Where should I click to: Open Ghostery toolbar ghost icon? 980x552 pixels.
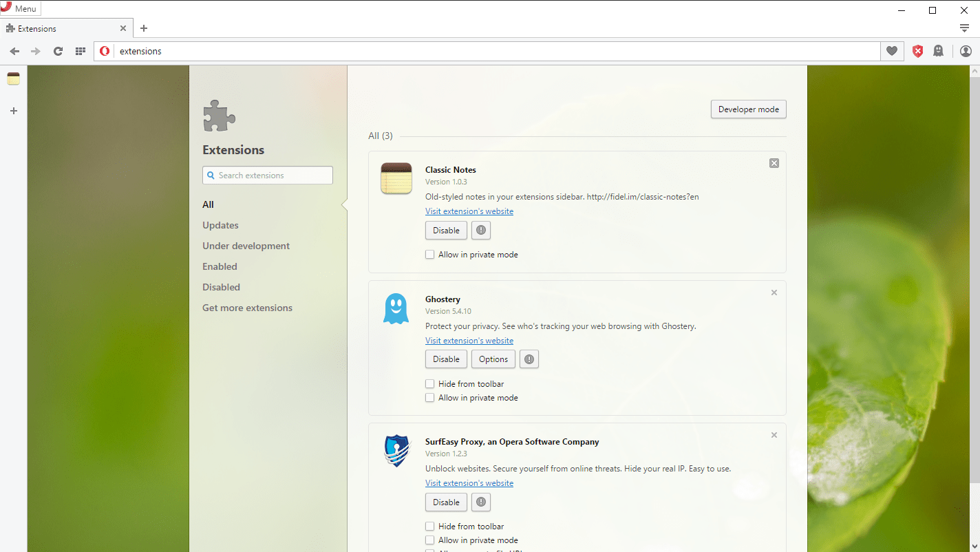(938, 51)
